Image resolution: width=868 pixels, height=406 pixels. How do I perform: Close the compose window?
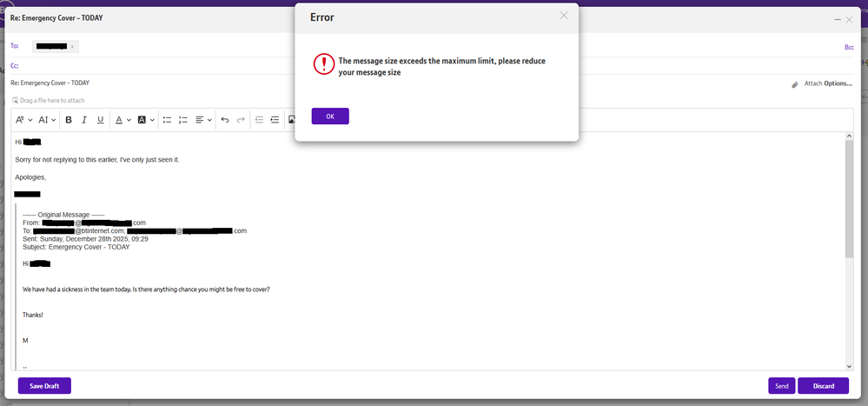[x=849, y=19]
